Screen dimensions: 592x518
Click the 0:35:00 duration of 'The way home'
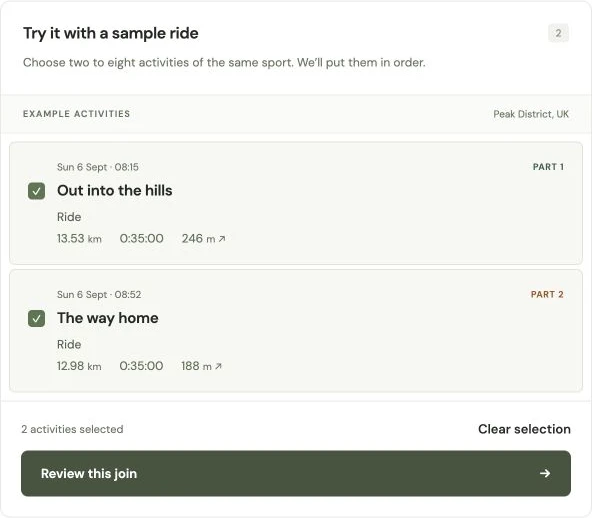[x=141, y=366]
